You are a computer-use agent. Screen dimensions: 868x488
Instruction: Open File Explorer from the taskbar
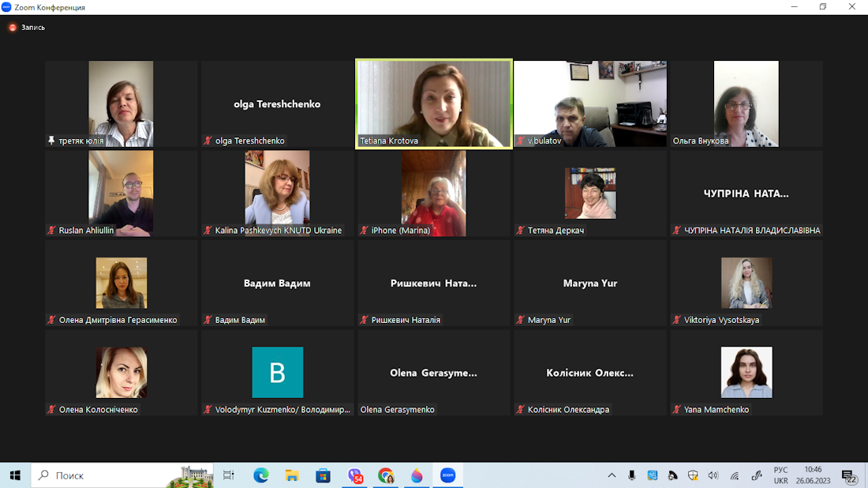click(292, 475)
